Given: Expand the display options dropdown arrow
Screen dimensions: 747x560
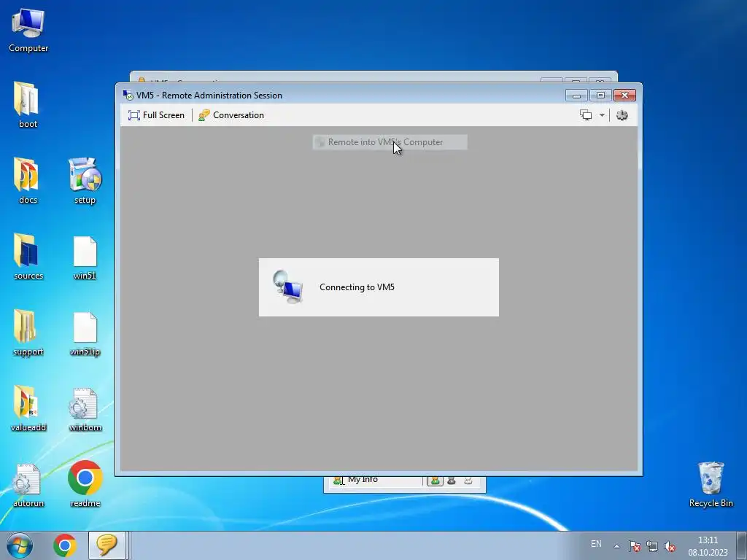Looking at the screenshot, I should click(x=602, y=115).
